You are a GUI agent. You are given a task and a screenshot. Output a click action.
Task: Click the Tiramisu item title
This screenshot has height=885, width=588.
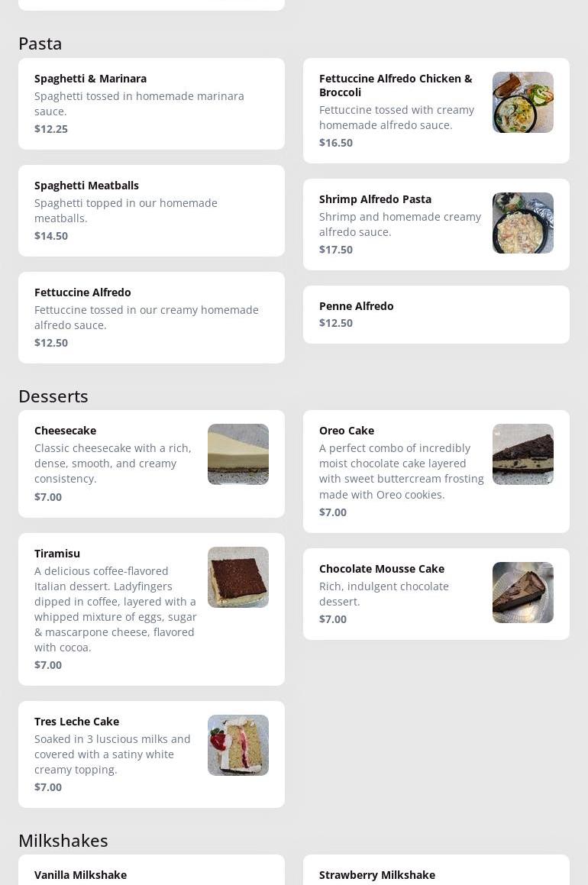57,554
